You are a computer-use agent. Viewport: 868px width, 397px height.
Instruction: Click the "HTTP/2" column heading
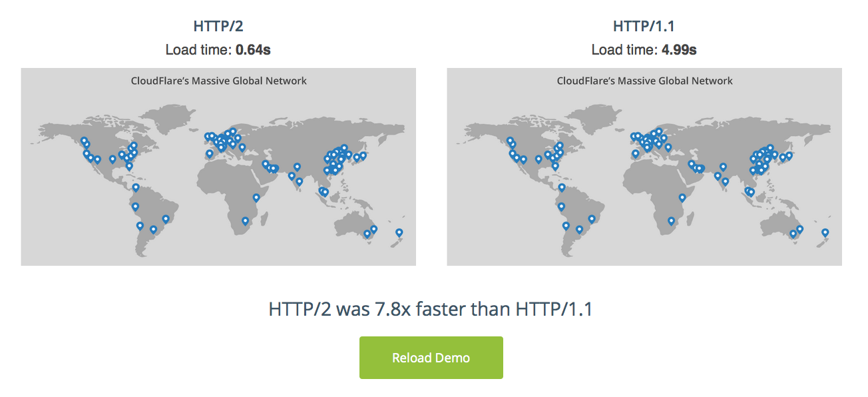point(218,27)
